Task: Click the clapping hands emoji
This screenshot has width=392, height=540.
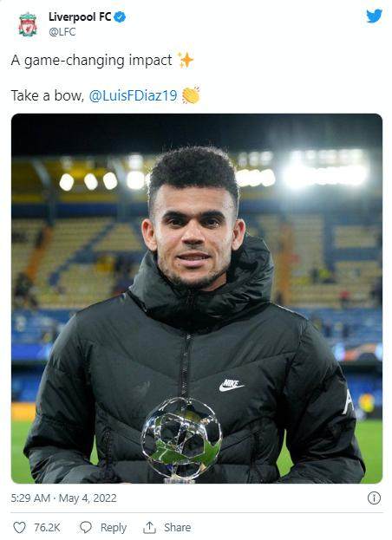Action: pos(191,95)
